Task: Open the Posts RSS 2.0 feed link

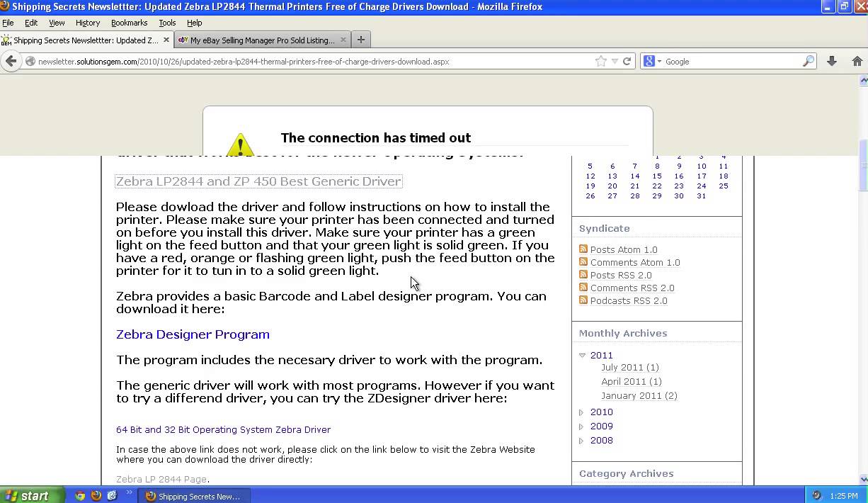Action: tap(621, 275)
